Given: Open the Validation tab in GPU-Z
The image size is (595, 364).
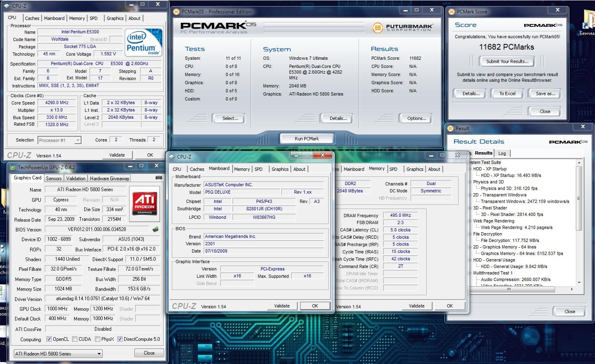Looking at the screenshot, I should coord(76,178).
